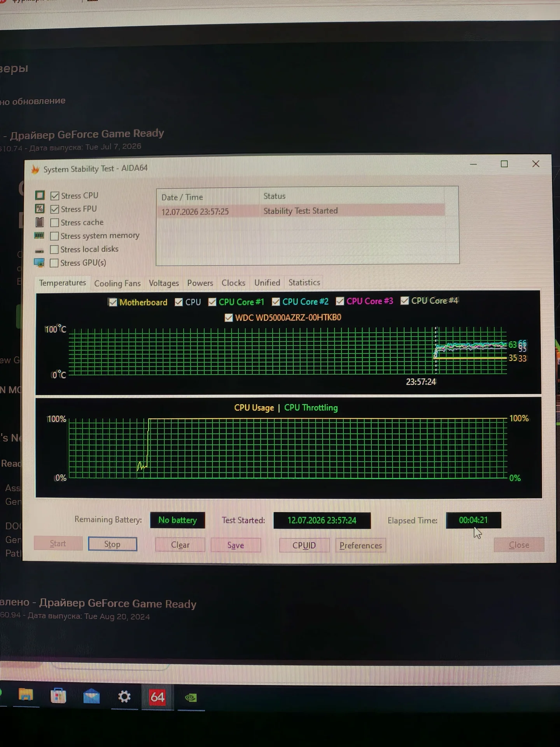Click the Stress CPU chip icon
Viewport: 560px width, 747px height.
(40, 195)
